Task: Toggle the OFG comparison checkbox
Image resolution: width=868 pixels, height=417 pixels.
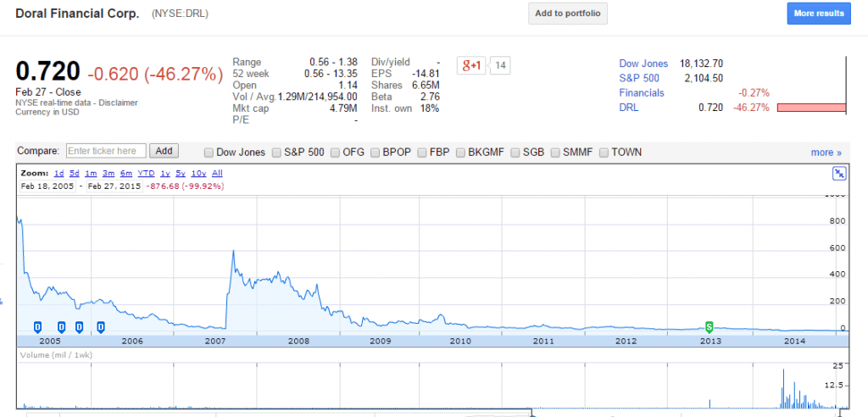Action: (x=335, y=153)
